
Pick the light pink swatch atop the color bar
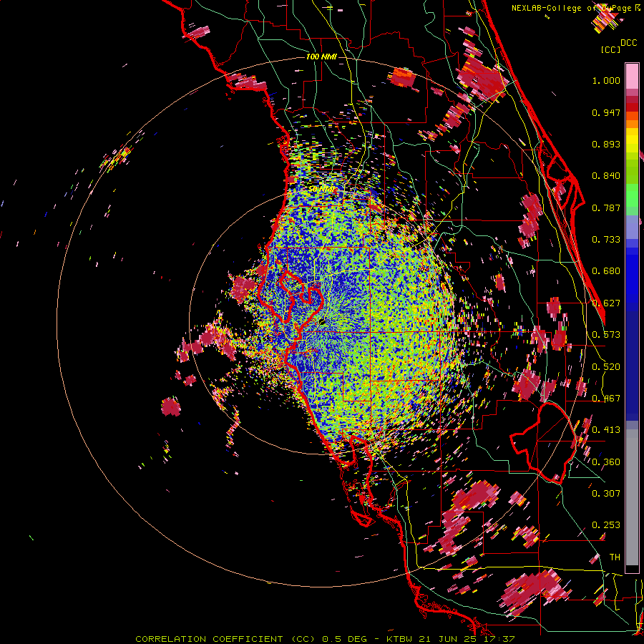pyautogui.click(x=632, y=76)
